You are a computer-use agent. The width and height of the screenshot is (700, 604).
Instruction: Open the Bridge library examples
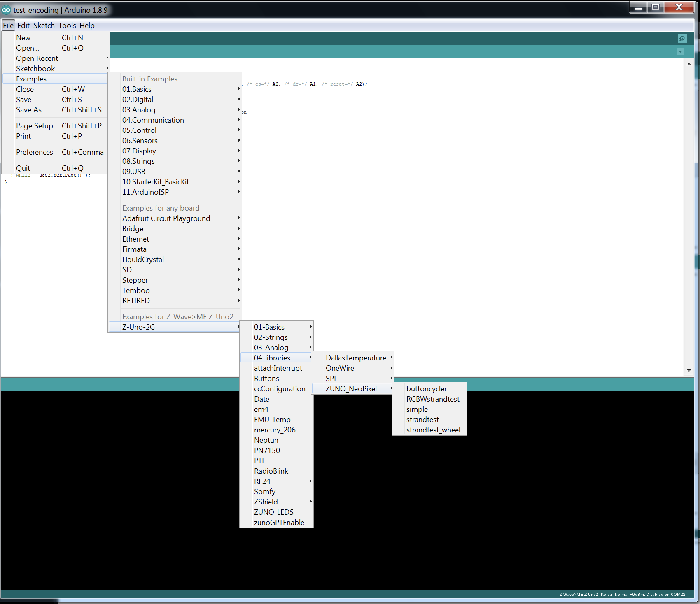click(x=175, y=228)
